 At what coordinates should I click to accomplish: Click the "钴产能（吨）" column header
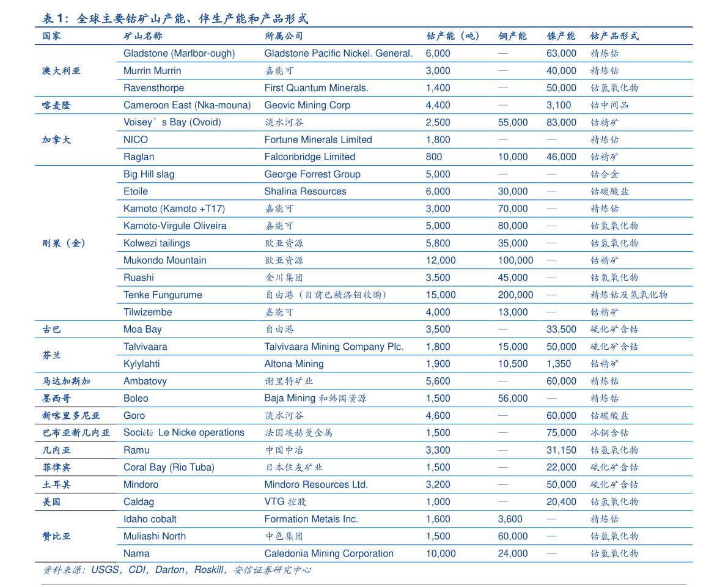tap(453, 36)
